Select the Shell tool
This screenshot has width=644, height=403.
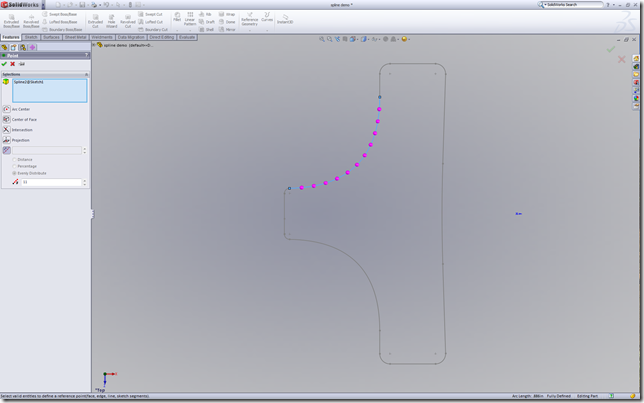pos(206,30)
